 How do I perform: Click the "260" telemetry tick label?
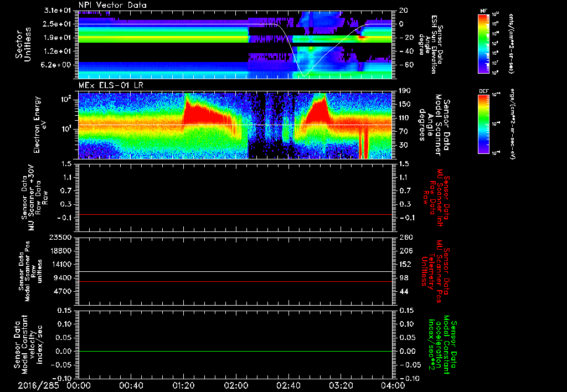[x=405, y=237]
